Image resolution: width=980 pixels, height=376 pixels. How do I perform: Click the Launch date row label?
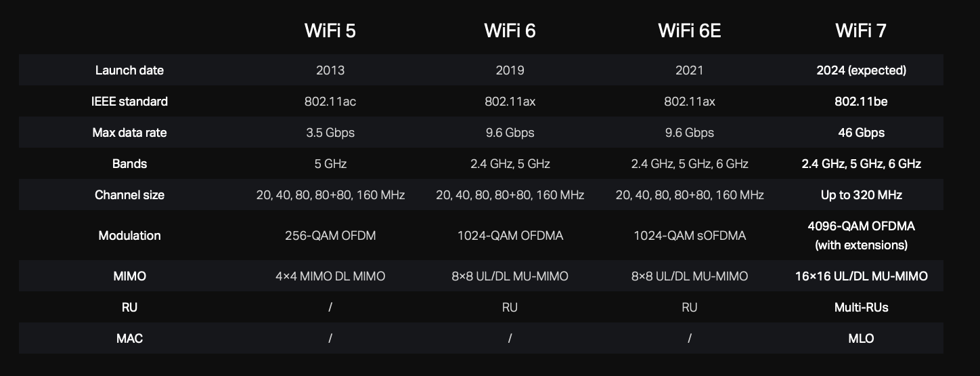tap(129, 70)
